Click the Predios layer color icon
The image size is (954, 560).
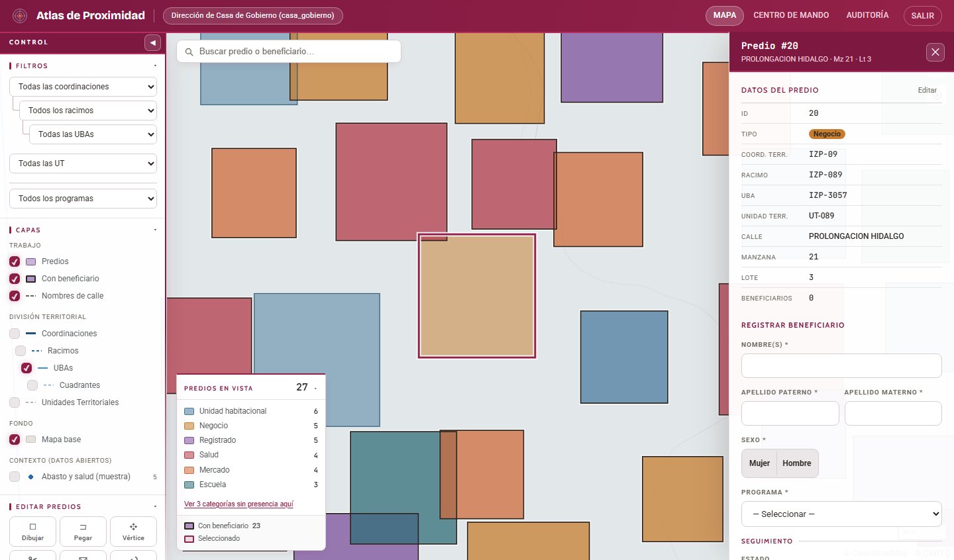pos(31,261)
